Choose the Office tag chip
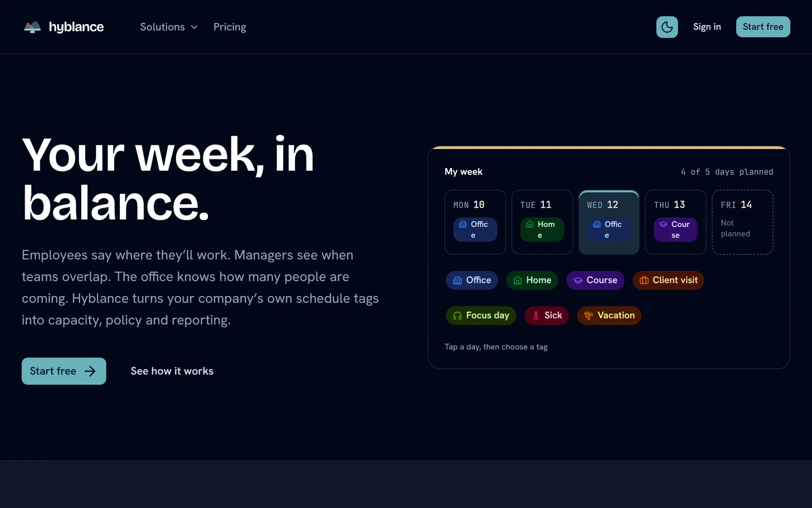812x508 pixels. pyautogui.click(x=472, y=280)
